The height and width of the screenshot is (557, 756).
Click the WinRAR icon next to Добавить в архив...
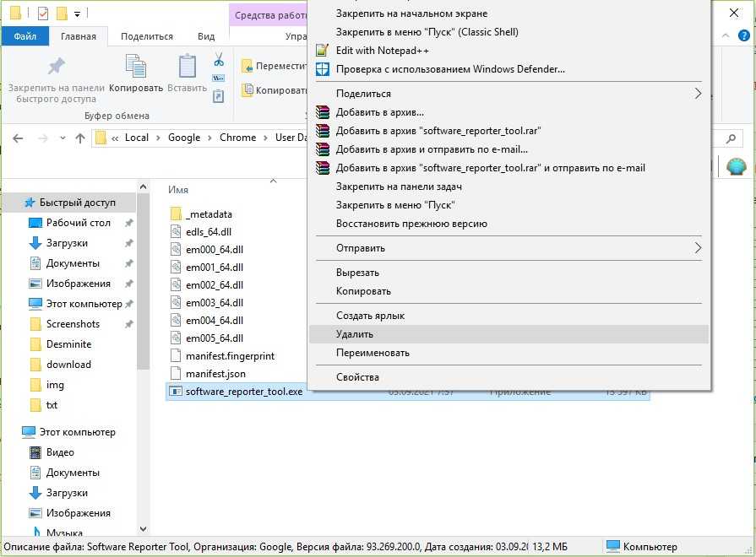coord(322,112)
